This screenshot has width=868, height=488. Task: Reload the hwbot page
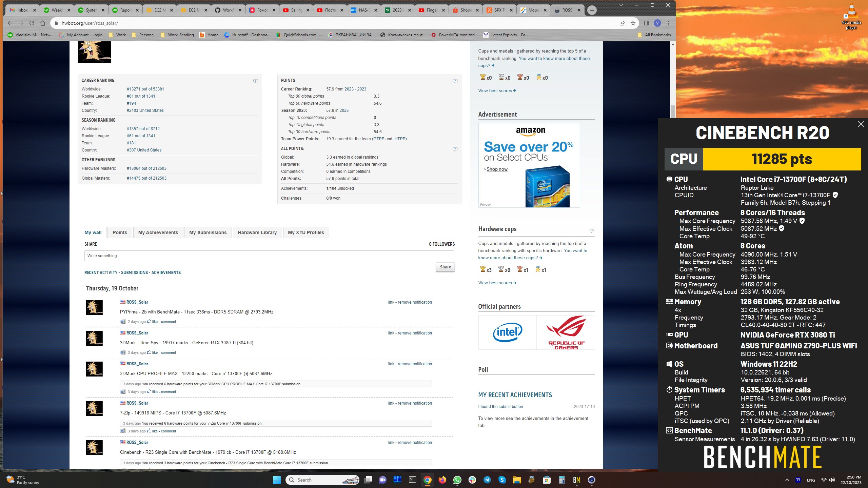coord(32,23)
